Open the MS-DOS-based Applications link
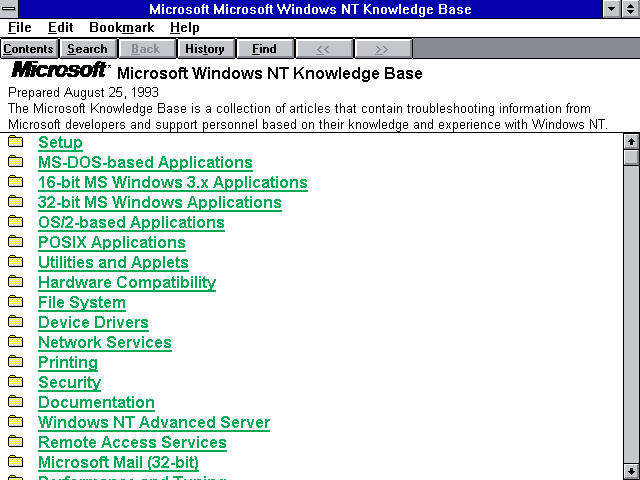Screen dimensions: 640x480 click(145, 162)
